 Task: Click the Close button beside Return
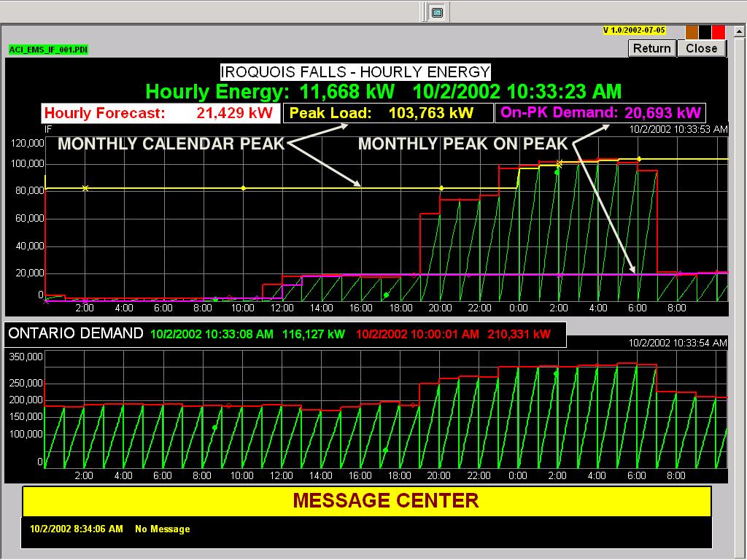701,48
